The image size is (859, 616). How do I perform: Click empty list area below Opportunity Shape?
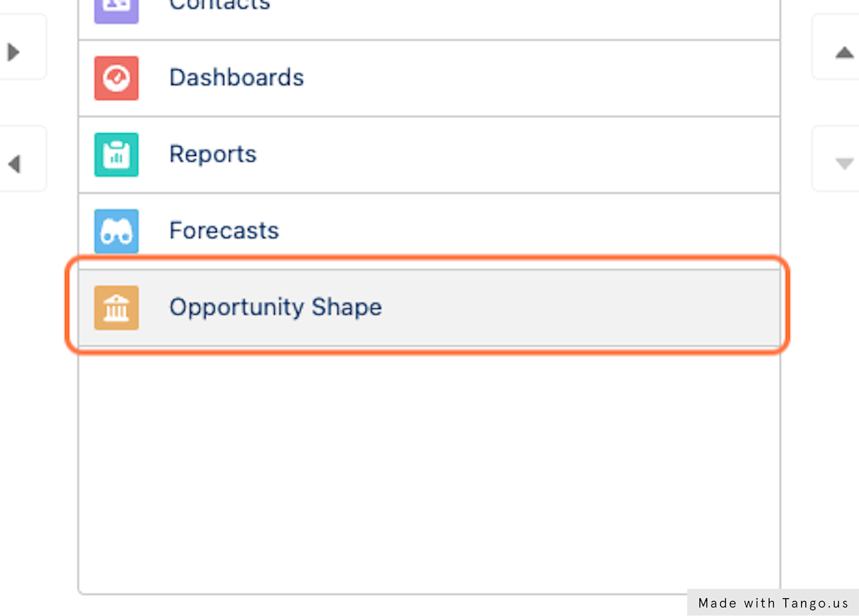tap(429, 472)
